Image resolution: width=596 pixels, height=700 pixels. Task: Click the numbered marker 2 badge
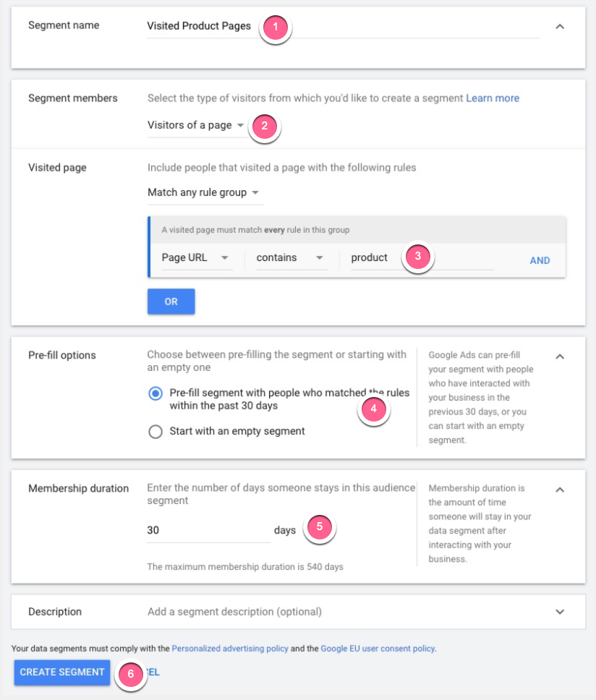(x=264, y=126)
